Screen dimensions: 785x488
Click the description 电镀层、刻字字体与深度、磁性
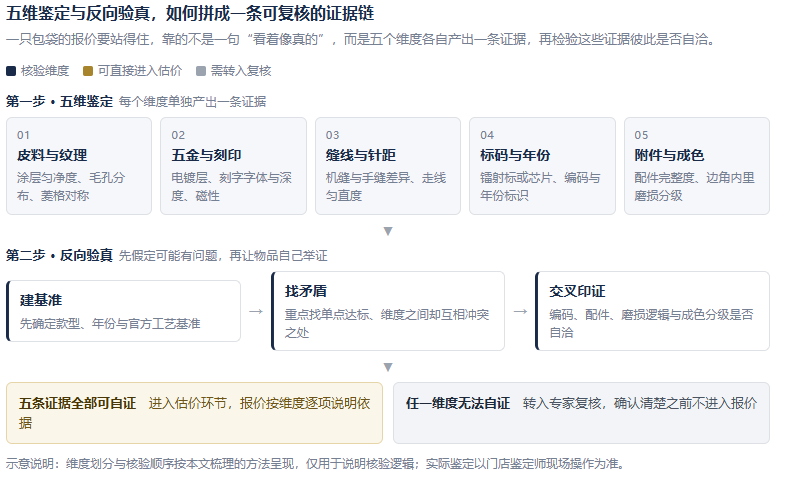(231, 187)
